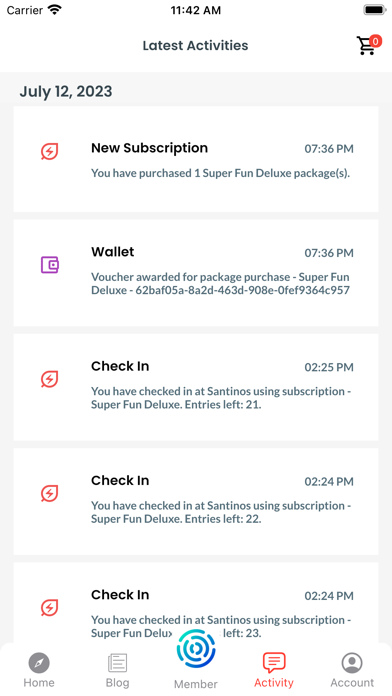
Task: Tap the leaf icon beside Entries left: 21
Action: tap(49, 380)
